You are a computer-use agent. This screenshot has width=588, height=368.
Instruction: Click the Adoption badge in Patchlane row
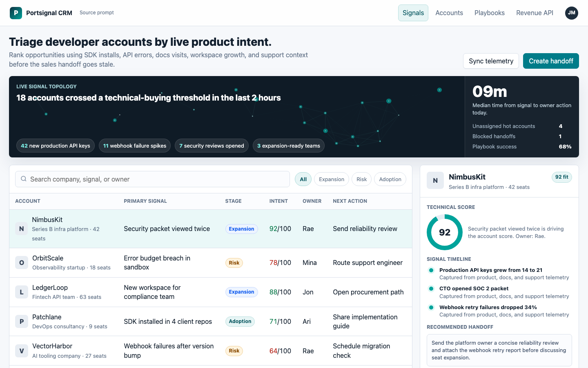tap(240, 321)
